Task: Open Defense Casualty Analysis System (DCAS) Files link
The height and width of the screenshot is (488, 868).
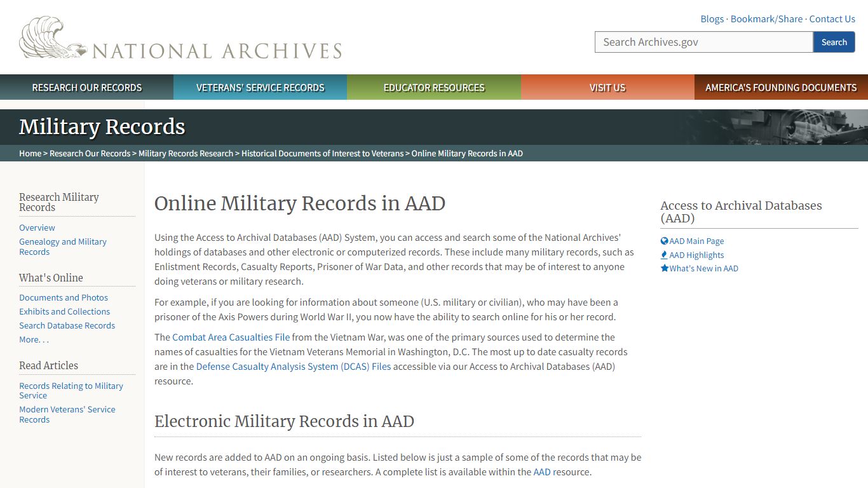Action: (294, 367)
